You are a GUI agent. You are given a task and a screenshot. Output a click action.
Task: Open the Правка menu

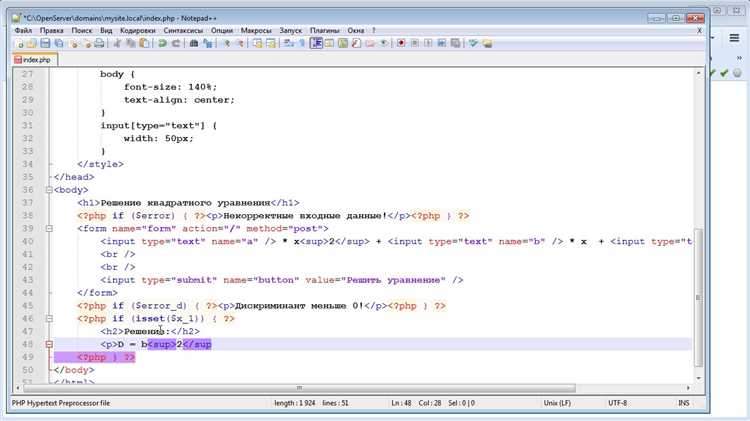[52, 30]
